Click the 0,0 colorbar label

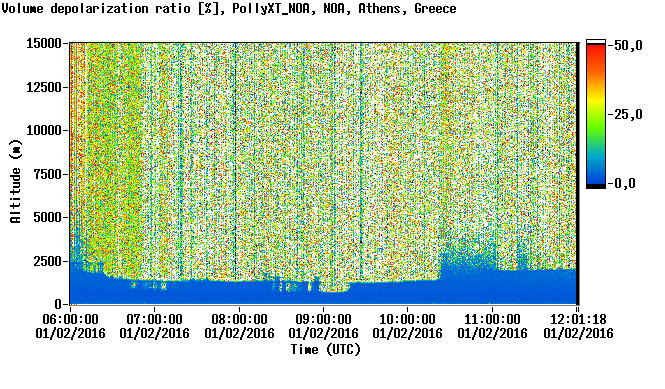click(624, 183)
